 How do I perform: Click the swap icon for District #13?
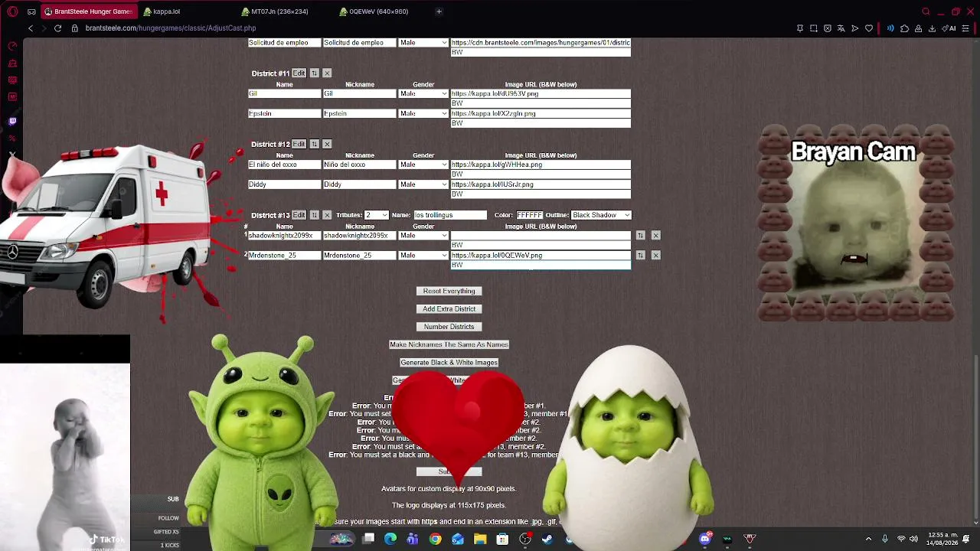click(x=314, y=215)
